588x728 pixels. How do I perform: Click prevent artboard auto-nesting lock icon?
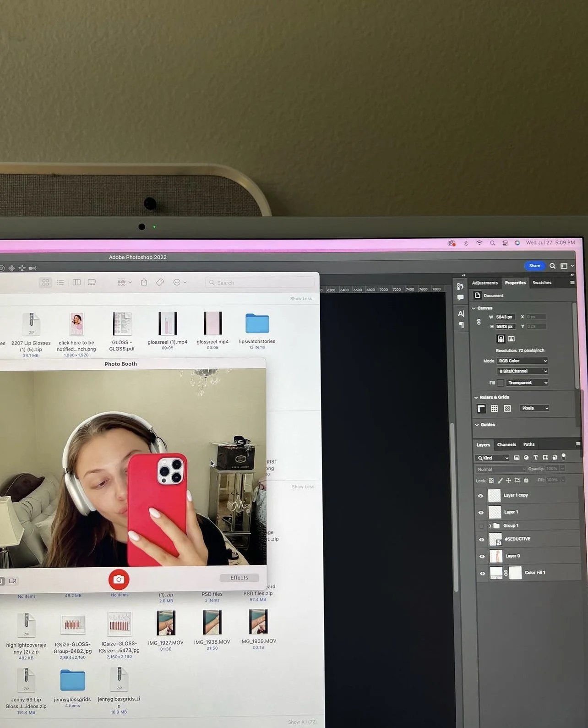(517, 481)
